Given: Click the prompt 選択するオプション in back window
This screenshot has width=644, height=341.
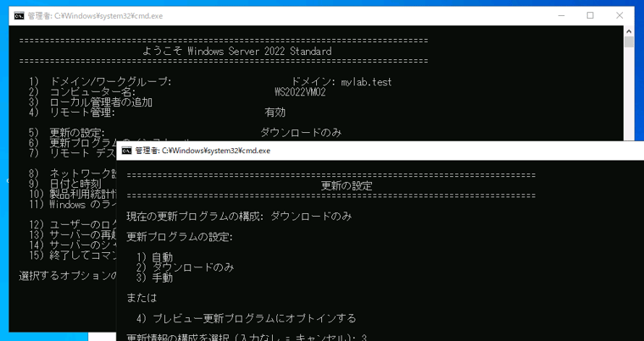Looking at the screenshot, I should coord(68,276).
